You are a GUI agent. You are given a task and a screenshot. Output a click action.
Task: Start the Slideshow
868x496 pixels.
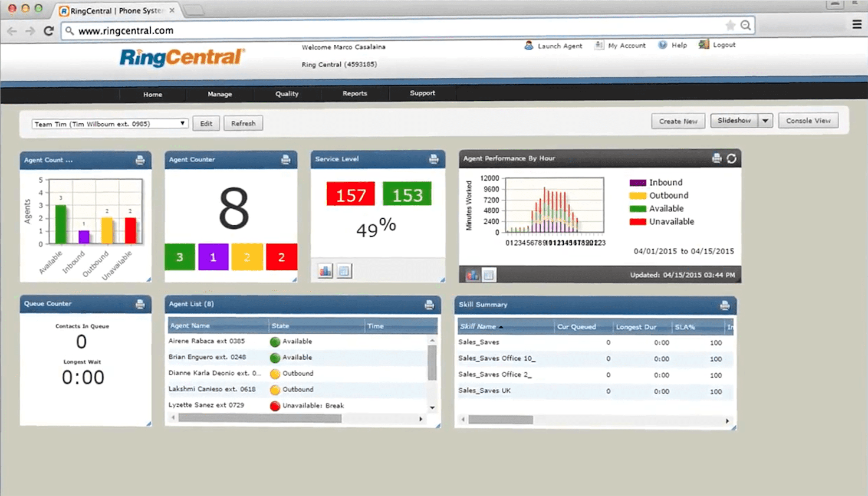[734, 120]
